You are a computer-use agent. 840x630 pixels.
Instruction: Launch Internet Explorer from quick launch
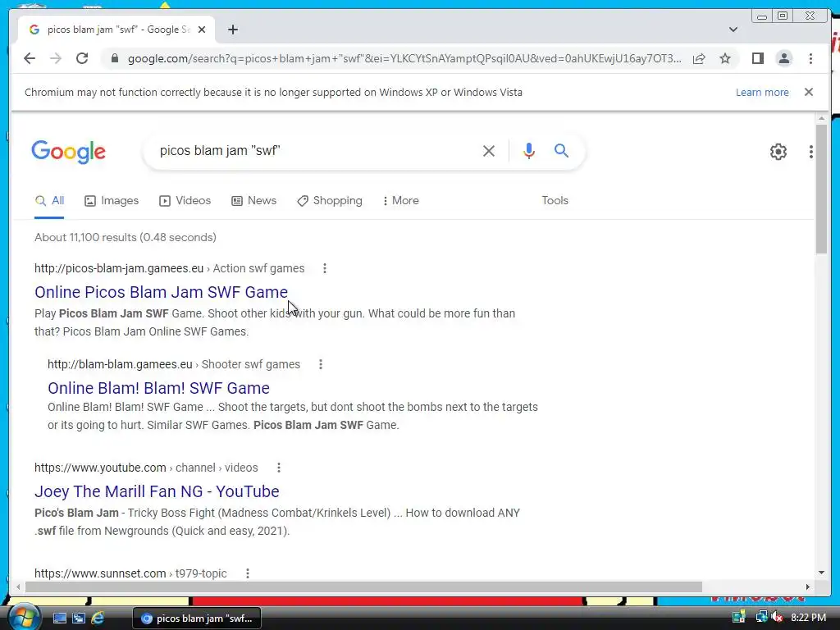point(98,619)
